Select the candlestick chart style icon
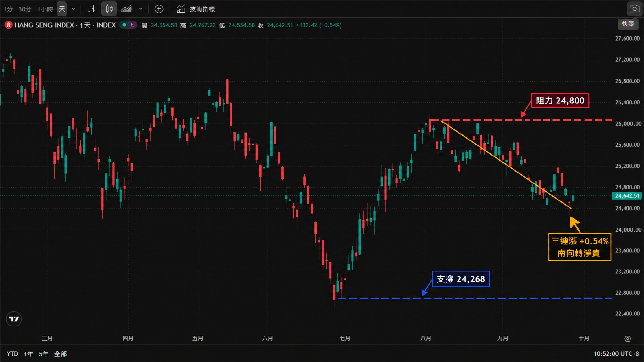The width and height of the screenshot is (644, 362). (109, 9)
